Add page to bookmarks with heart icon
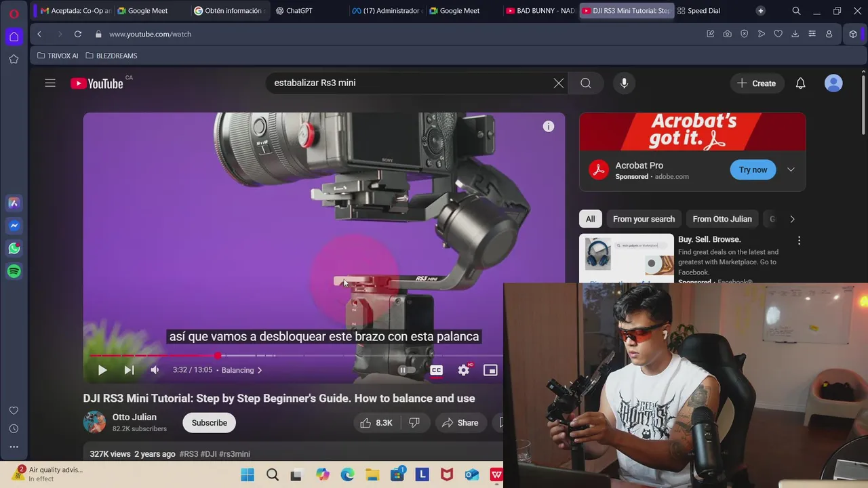 (778, 34)
